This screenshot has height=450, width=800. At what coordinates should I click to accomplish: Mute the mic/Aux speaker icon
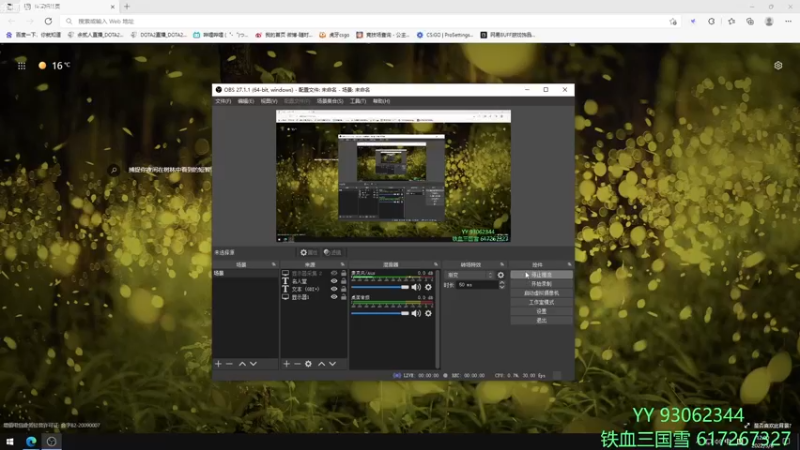(416, 287)
